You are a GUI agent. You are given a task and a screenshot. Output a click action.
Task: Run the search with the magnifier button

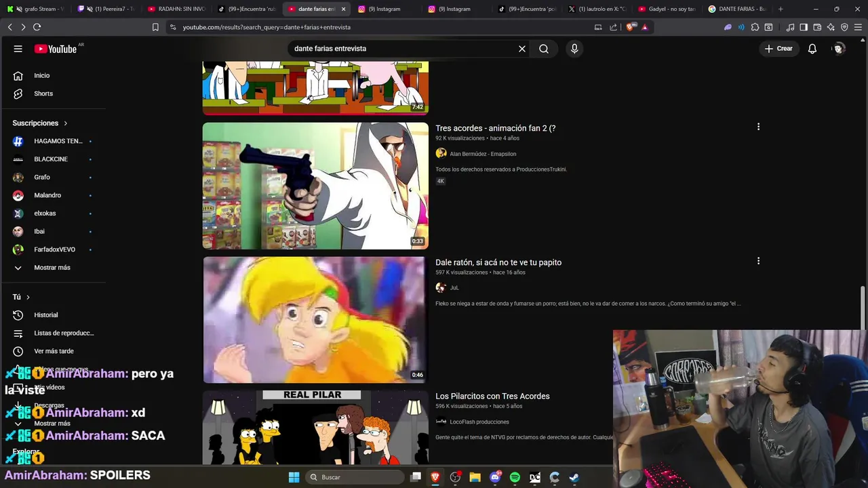(x=544, y=49)
